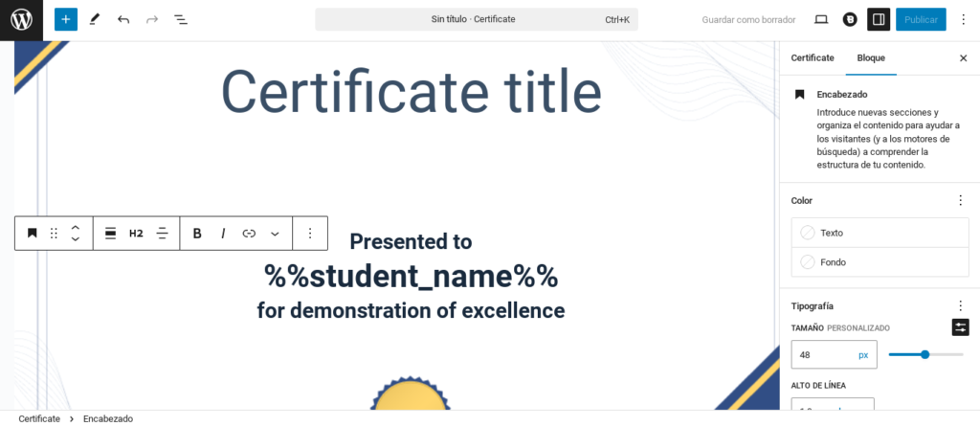Open the block alignment options
The width and height of the screenshot is (980, 427).
111,234
